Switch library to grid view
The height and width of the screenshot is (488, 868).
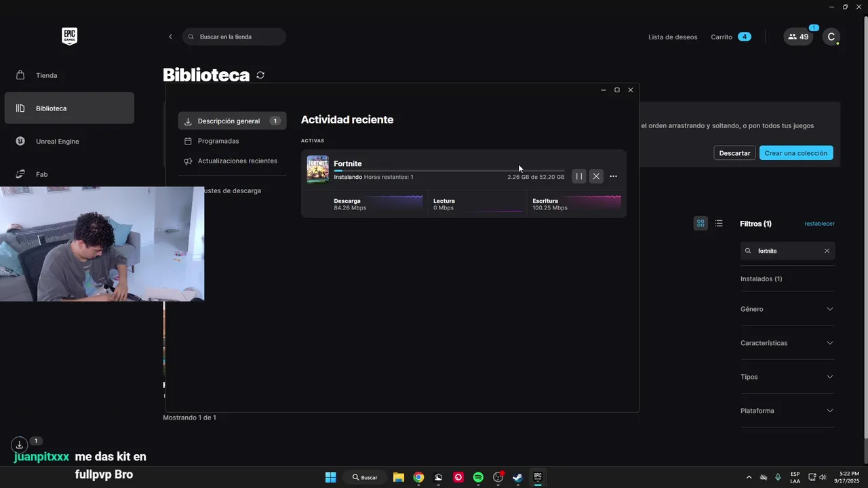point(701,223)
